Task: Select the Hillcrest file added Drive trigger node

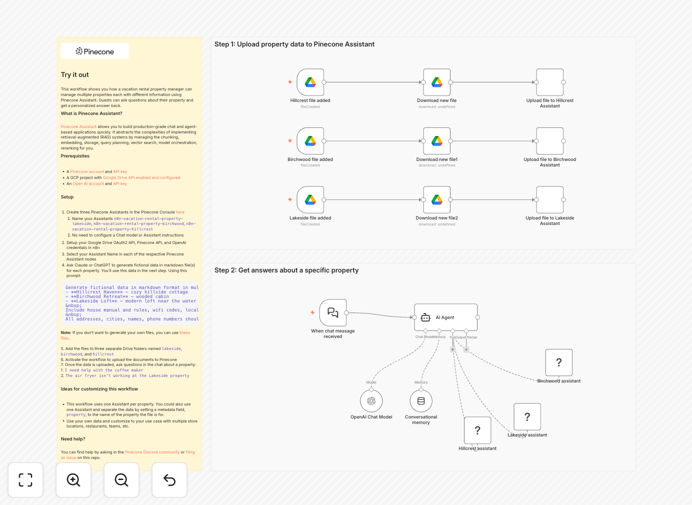Action: point(310,82)
